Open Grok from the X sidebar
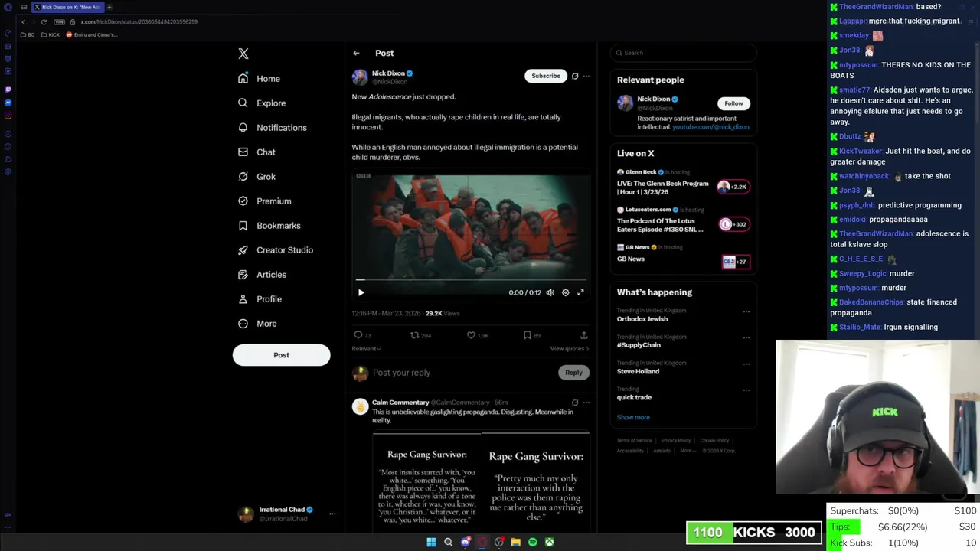Viewport: 980px width, 551px height. pos(256,177)
